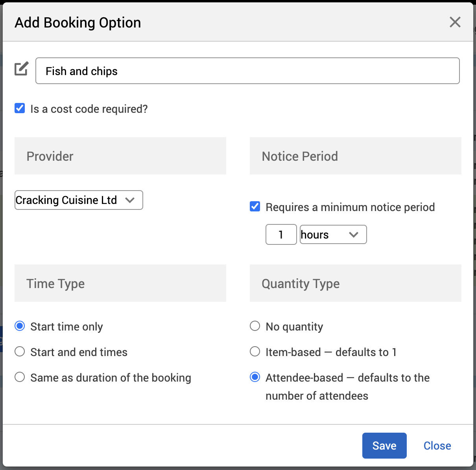The image size is (476, 470).
Task: Click the 'Fish and chips' name field
Action: (247, 71)
